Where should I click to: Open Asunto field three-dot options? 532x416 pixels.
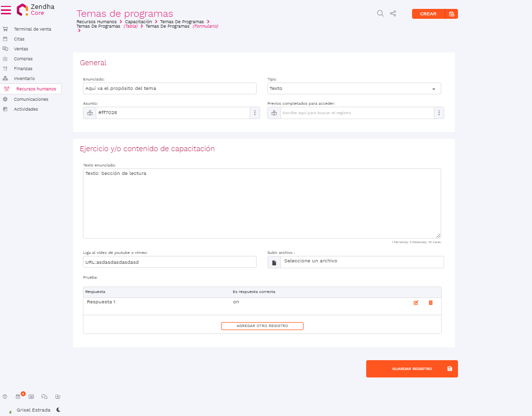pos(255,113)
